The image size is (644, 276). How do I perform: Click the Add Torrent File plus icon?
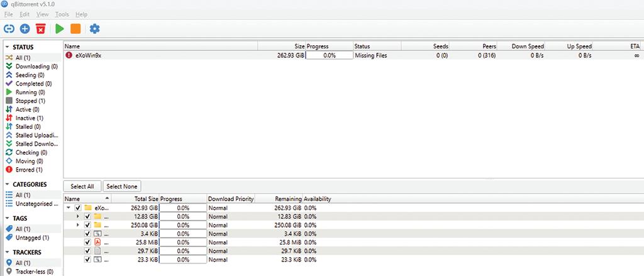point(25,29)
